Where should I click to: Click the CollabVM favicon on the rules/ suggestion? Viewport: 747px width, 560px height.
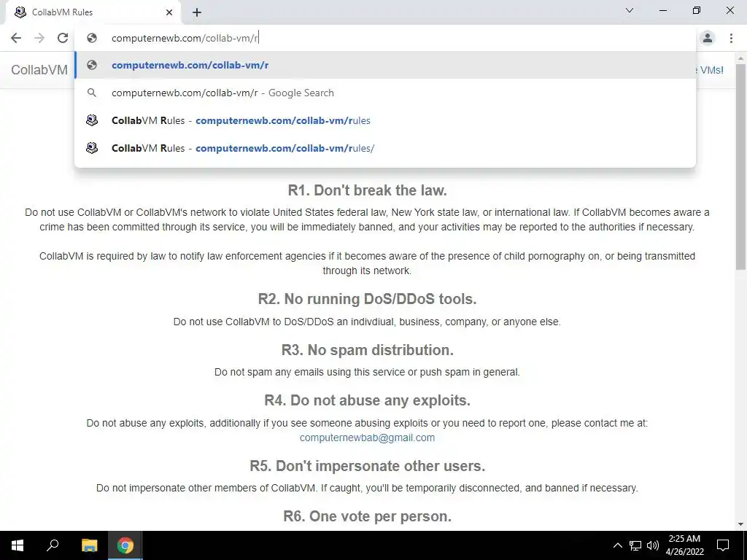[x=92, y=148]
